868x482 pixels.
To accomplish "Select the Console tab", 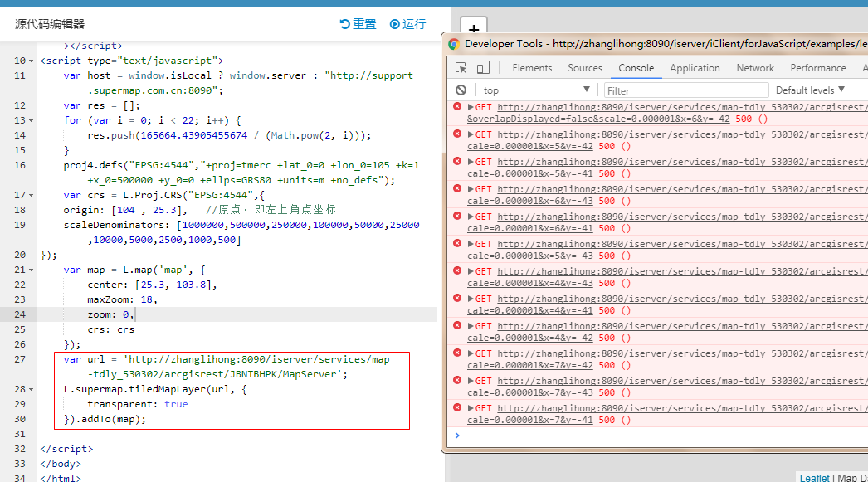I will [636, 68].
